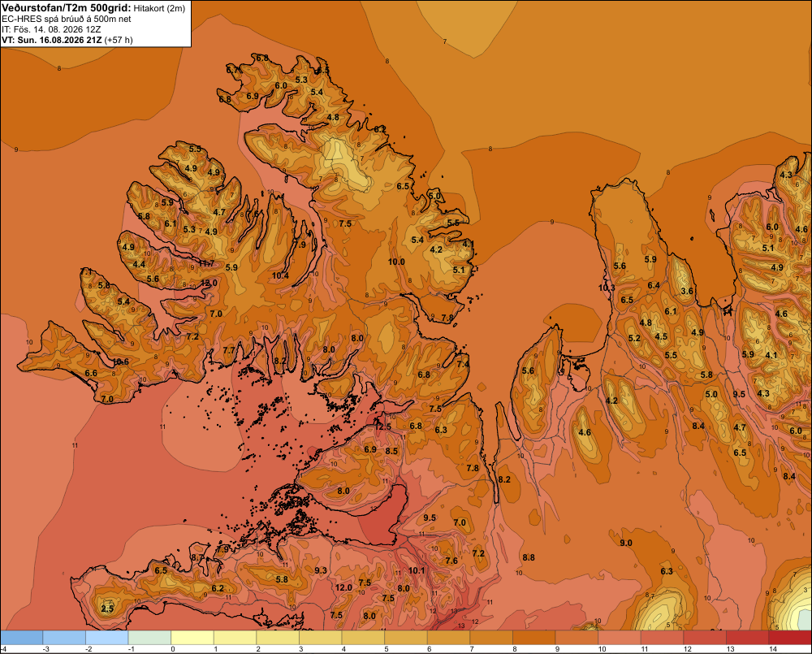Click the 'EC-HRES spá brúuð á 500m net' line

pyautogui.click(x=67, y=19)
